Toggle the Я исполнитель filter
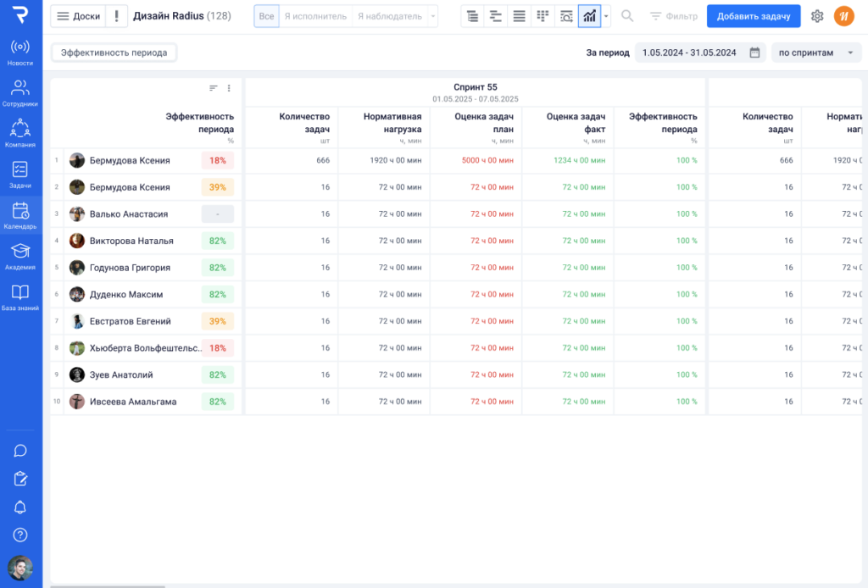868x588 pixels. coord(314,16)
